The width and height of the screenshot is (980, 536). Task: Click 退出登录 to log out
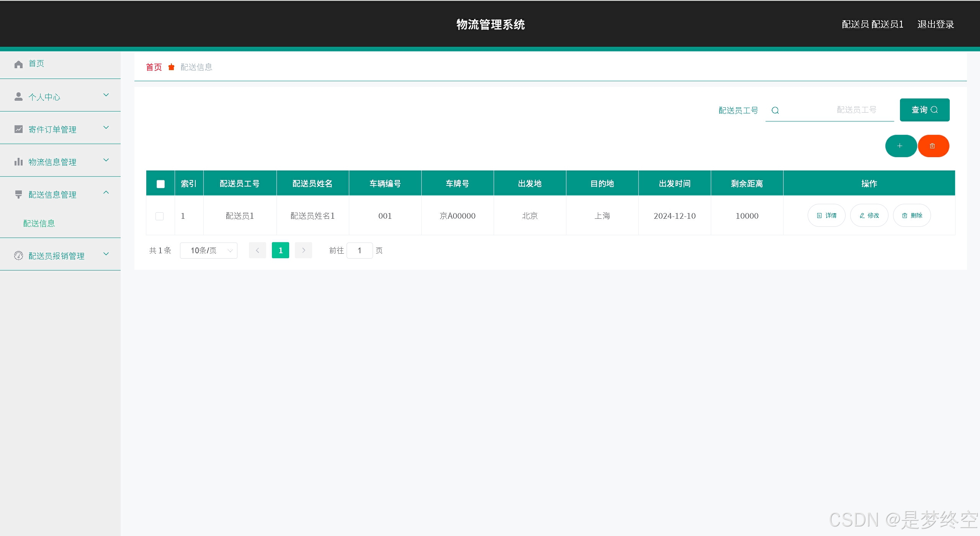(935, 25)
